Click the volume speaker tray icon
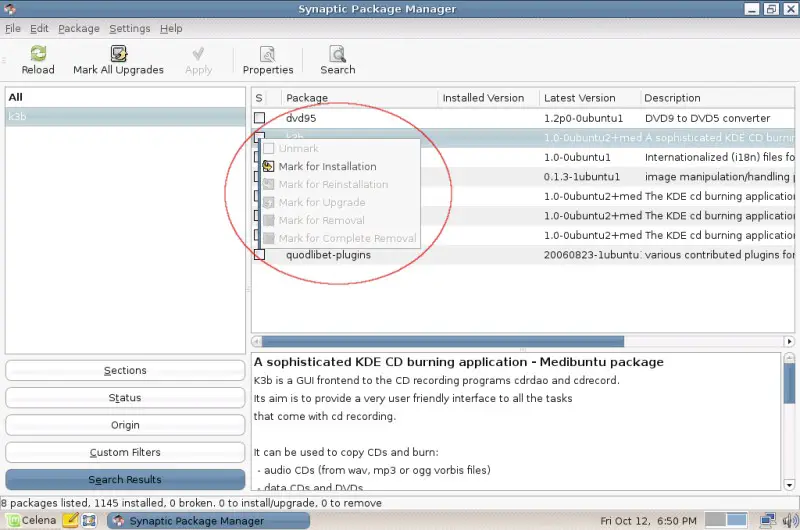This screenshot has height=530, width=800. (x=790, y=520)
